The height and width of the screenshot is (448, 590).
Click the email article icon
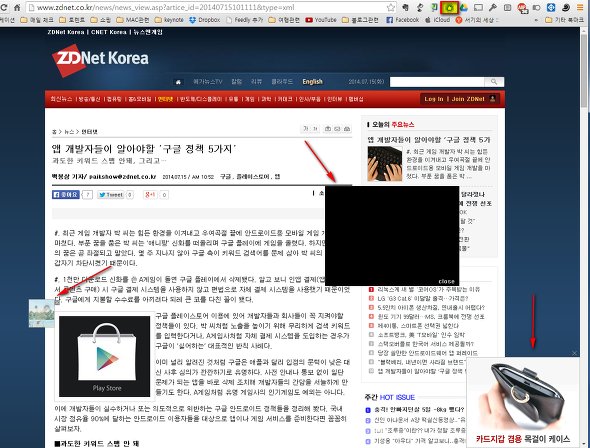pos(337,129)
